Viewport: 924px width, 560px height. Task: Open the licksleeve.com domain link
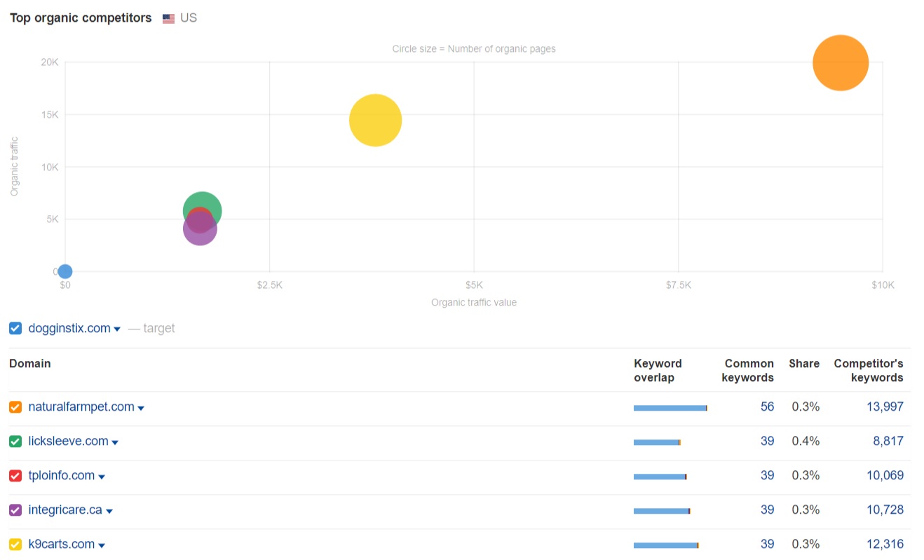[68, 442]
